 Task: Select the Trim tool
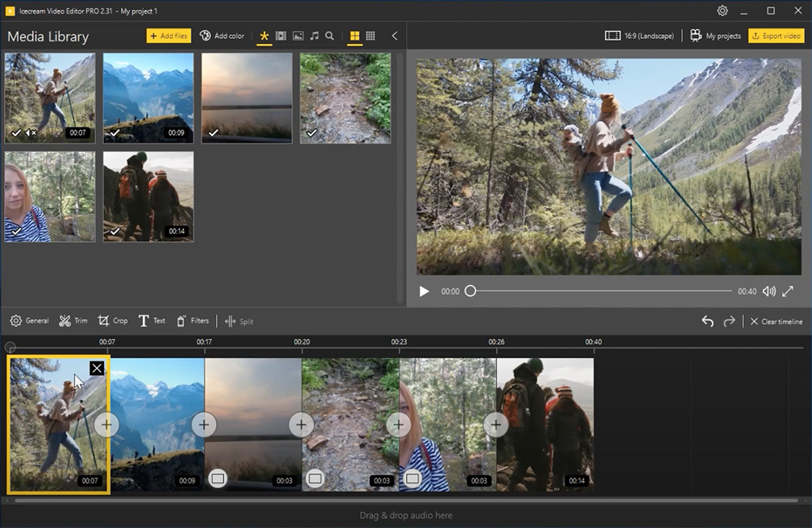(x=73, y=320)
